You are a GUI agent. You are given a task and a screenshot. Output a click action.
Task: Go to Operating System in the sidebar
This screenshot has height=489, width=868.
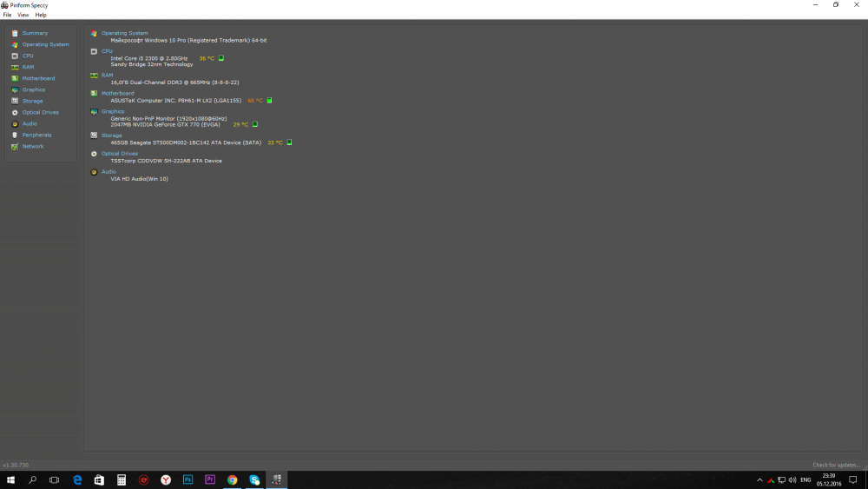pos(45,44)
